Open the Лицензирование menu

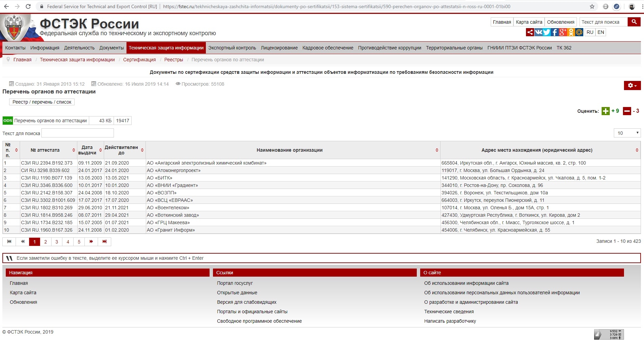[279, 48]
